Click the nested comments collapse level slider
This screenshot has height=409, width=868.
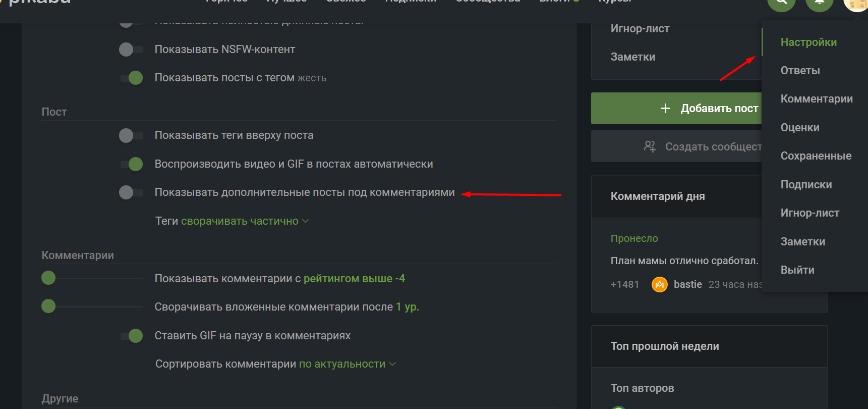(48, 306)
